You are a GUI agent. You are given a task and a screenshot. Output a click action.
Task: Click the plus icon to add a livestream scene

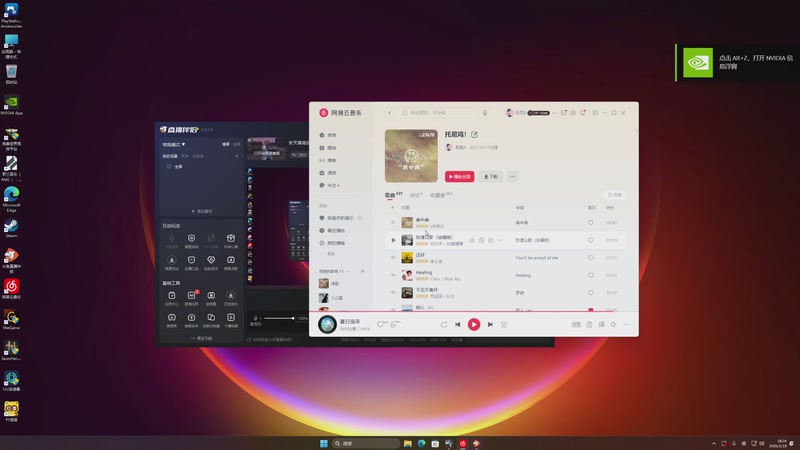[237, 156]
